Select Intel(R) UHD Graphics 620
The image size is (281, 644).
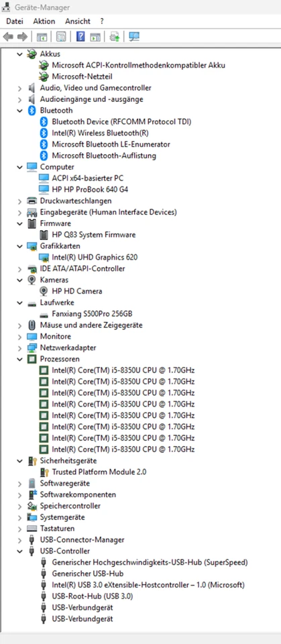pyautogui.click(x=95, y=258)
